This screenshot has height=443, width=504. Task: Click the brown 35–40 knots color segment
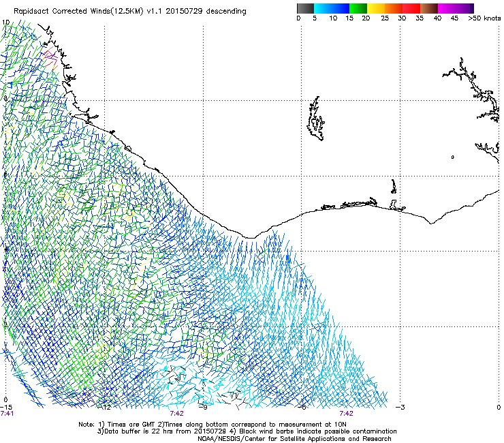(429, 8)
